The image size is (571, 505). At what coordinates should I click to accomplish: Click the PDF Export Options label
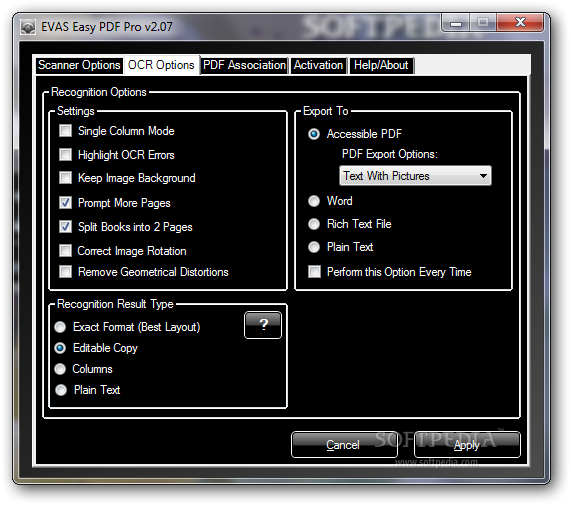(390, 154)
